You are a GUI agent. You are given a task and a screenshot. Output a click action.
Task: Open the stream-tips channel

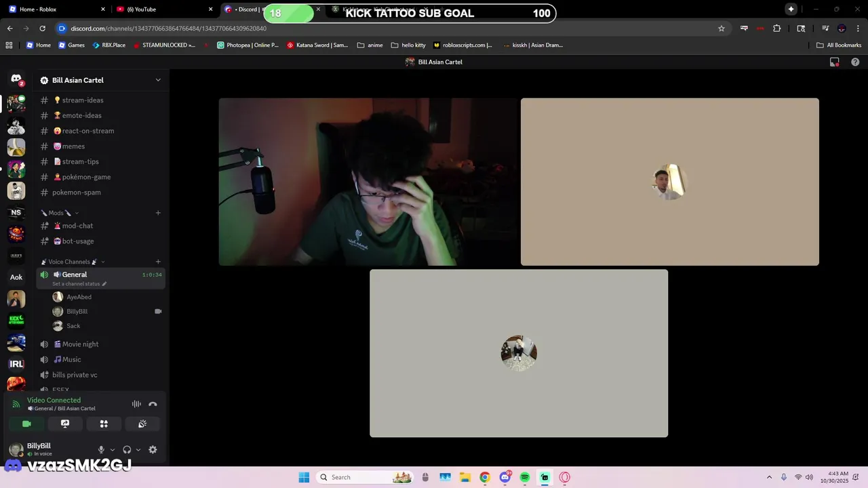pos(101,161)
